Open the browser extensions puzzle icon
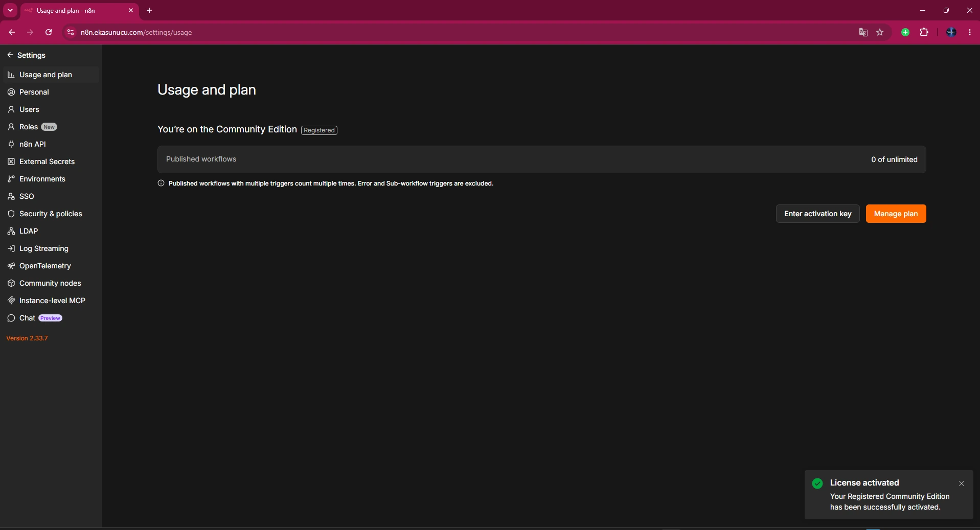980x530 pixels. [924, 32]
